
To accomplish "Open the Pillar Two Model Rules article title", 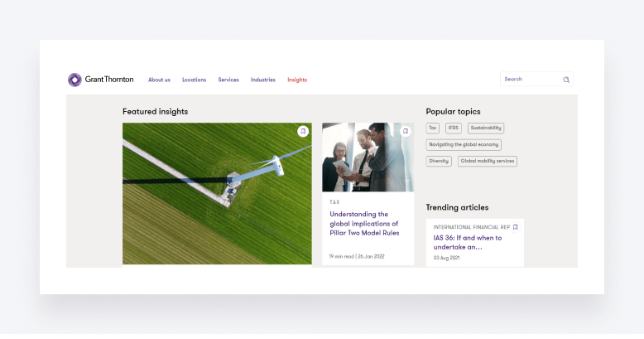I will [364, 224].
